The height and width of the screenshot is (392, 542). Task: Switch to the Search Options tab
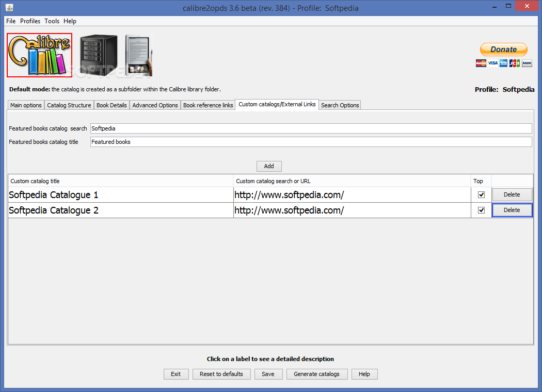[x=340, y=105]
